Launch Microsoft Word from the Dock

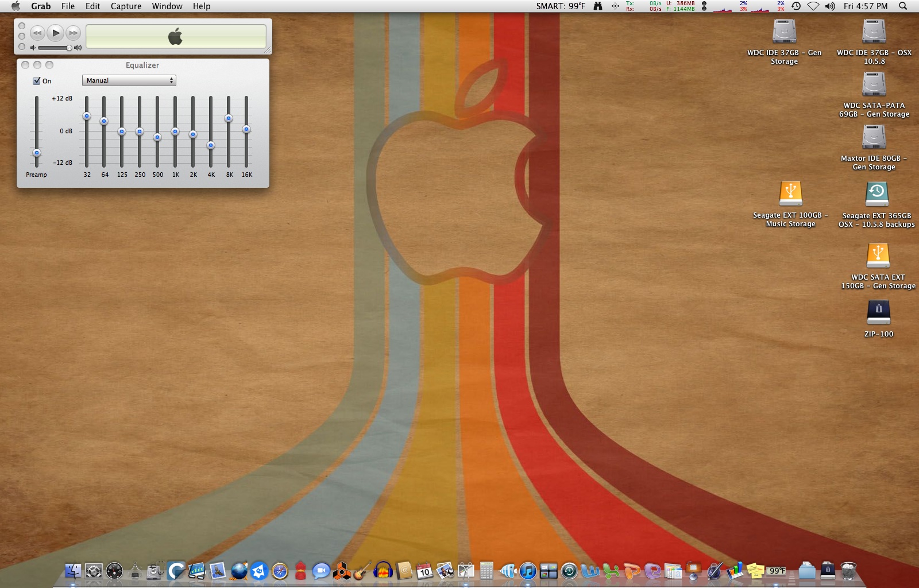point(590,571)
